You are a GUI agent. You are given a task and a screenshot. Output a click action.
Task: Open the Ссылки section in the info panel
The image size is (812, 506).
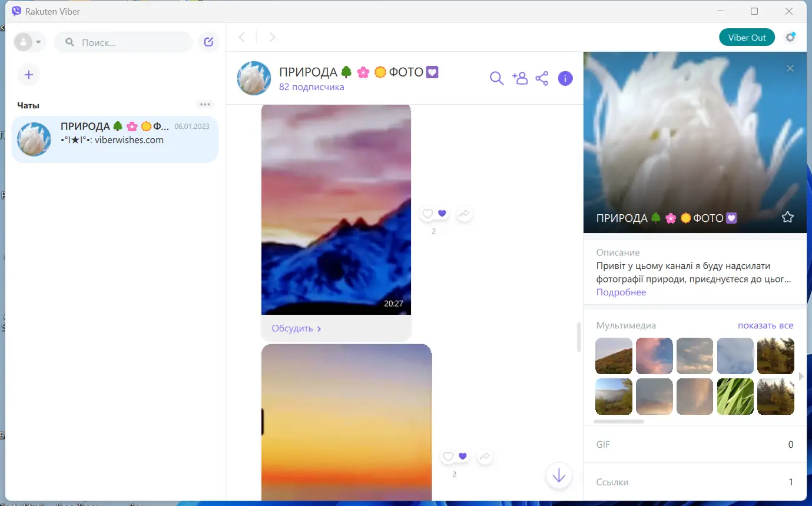pyautogui.click(x=695, y=481)
